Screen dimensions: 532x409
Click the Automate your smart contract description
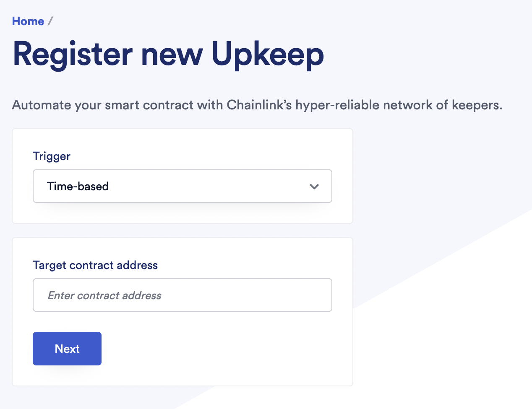click(x=257, y=105)
